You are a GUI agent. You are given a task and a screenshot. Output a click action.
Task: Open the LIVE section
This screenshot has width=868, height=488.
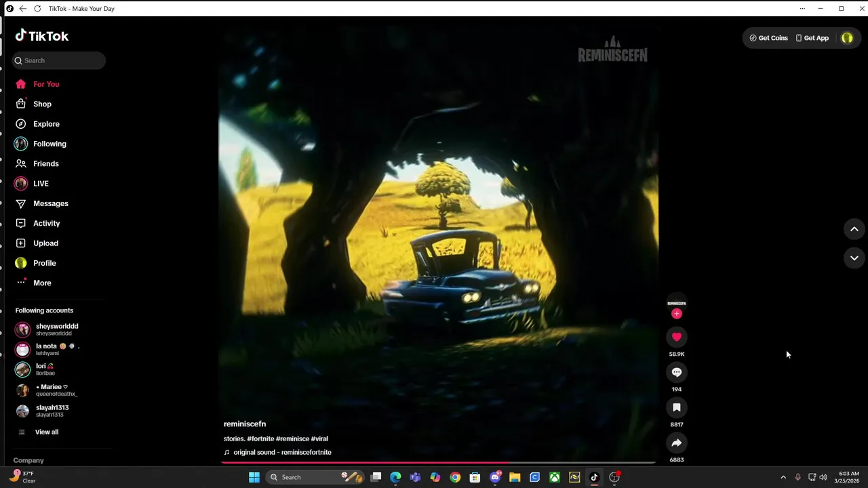(41, 184)
